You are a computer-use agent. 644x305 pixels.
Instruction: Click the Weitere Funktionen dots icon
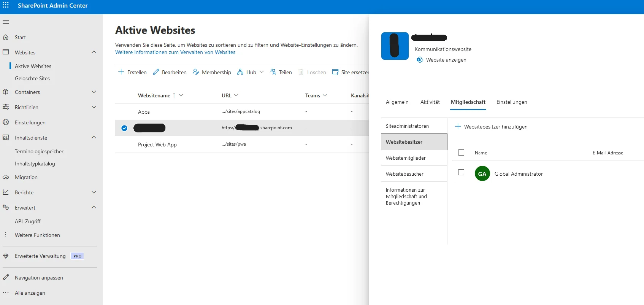(6, 235)
